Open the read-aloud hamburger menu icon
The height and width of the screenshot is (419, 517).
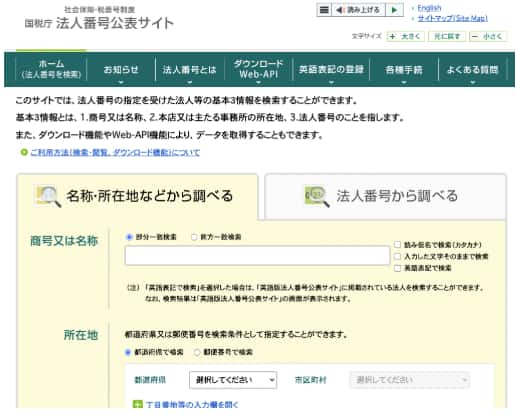tap(324, 10)
